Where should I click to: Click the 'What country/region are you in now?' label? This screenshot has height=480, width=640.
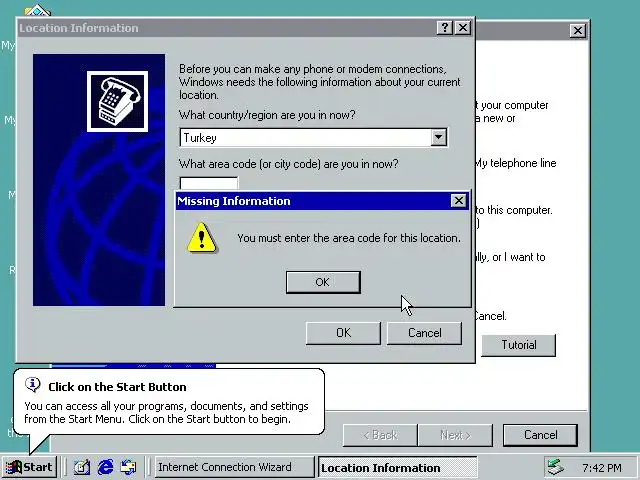[267, 115]
